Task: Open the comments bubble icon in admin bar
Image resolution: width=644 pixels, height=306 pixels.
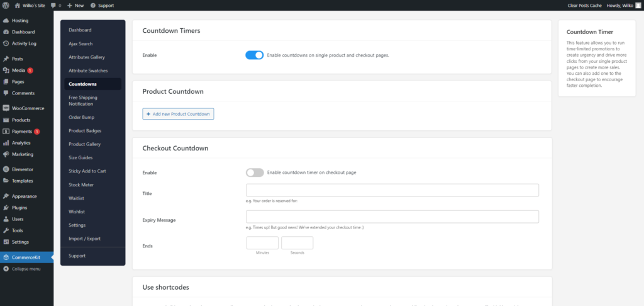Action: pyautogui.click(x=53, y=5)
